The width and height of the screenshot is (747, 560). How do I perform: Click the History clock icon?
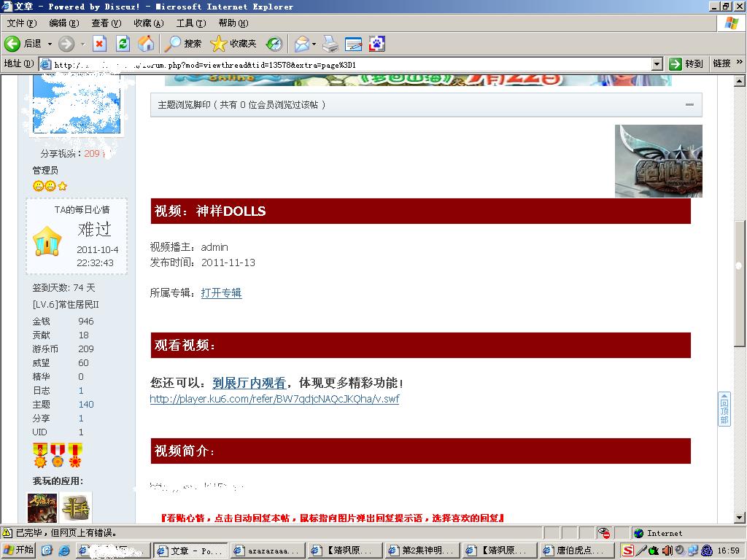pyautogui.click(x=274, y=44)
